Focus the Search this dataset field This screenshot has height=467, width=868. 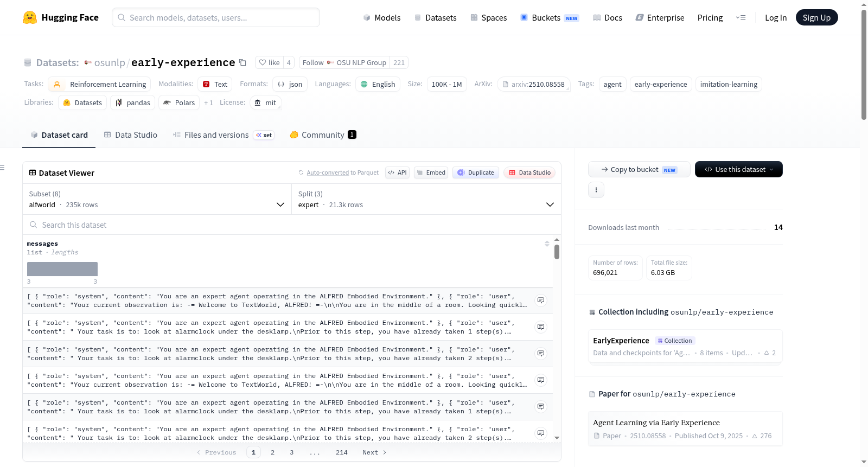[x=292, y=225]
